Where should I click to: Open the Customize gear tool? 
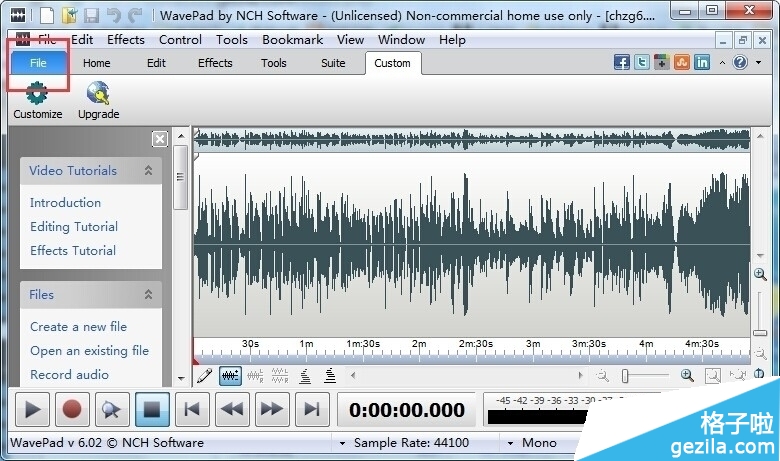(37, 101)
